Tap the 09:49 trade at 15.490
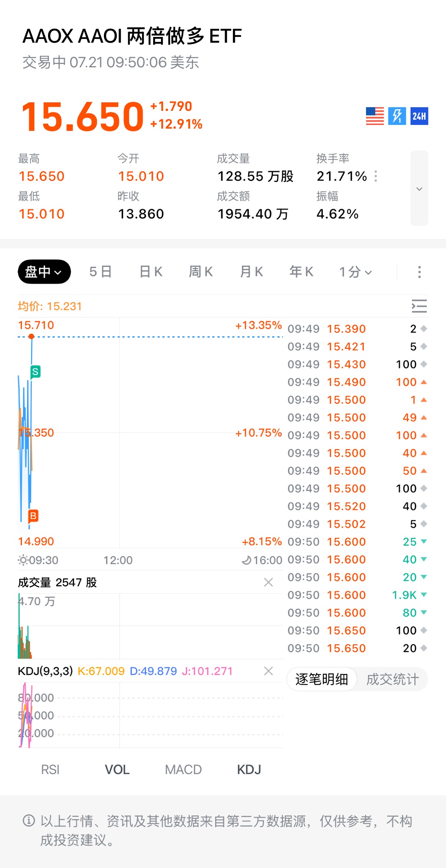Viewport: 446px width, 868px height. coord(357,382)
